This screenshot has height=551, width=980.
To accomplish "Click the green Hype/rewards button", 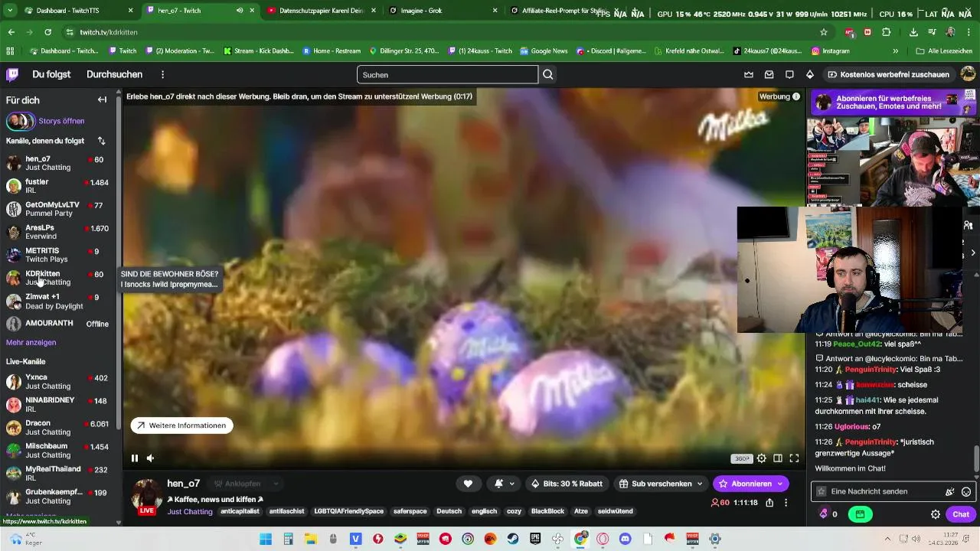I will point(861,514).
